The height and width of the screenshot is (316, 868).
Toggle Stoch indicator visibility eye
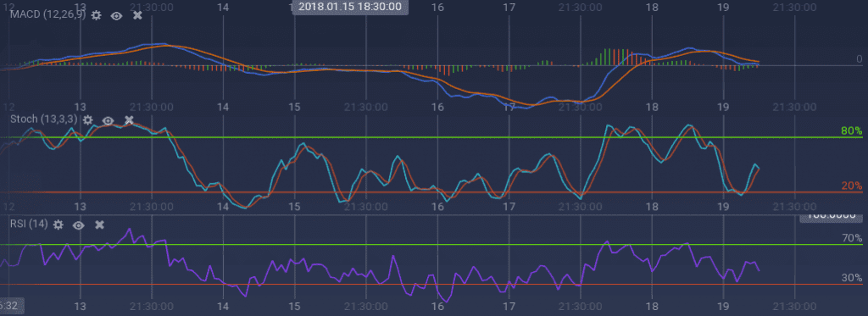[108, 120]
